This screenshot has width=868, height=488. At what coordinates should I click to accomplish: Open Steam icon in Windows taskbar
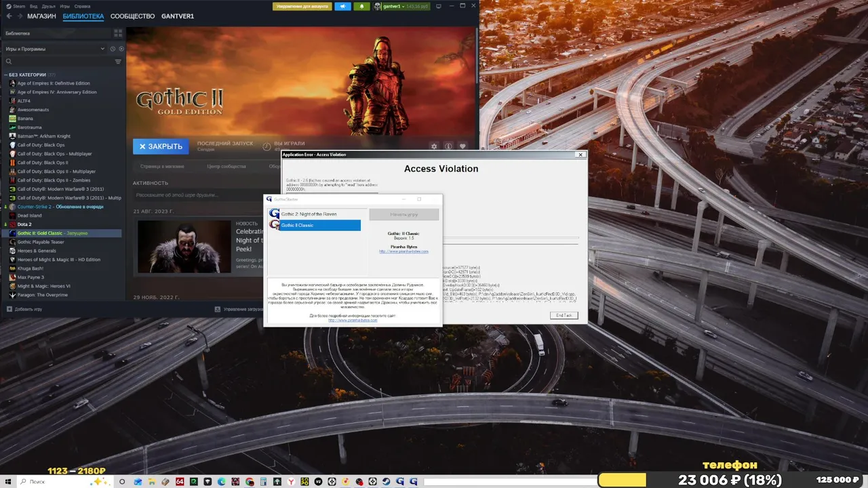[386, 482]
